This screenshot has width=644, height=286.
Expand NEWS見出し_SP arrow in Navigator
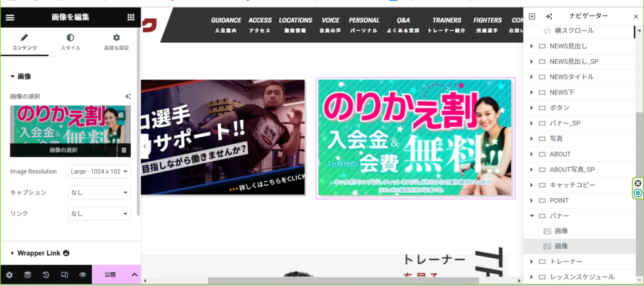(531, 62)
